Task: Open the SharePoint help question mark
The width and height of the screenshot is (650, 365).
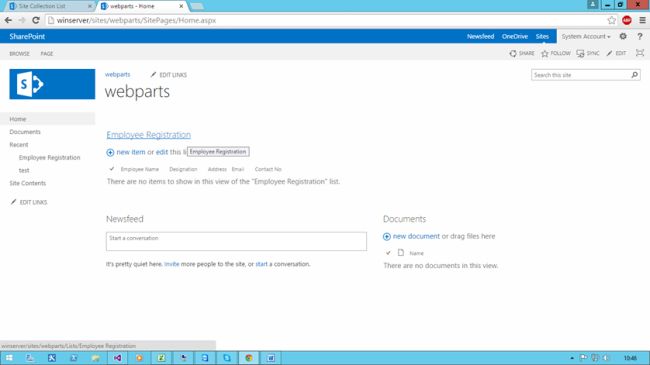Action: [x=640, y=36]
